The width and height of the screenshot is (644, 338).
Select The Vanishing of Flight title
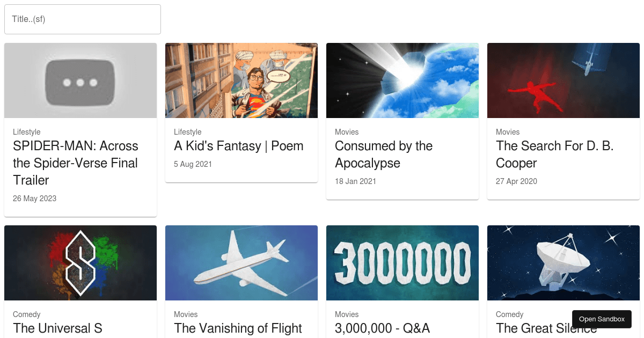[238, 328]
